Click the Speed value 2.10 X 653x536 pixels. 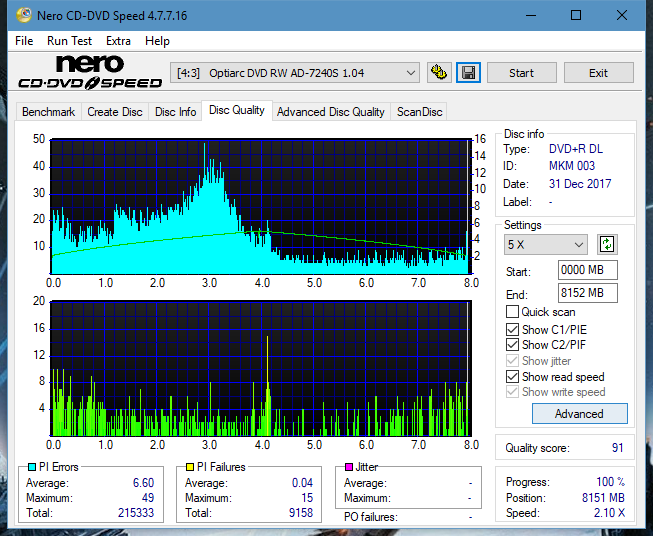(x=609, y=513)
